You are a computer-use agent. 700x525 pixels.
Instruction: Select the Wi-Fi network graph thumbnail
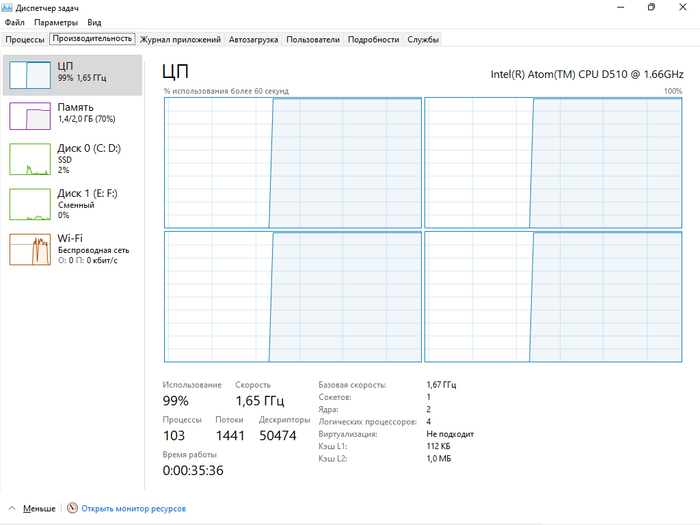pos(30,250)
